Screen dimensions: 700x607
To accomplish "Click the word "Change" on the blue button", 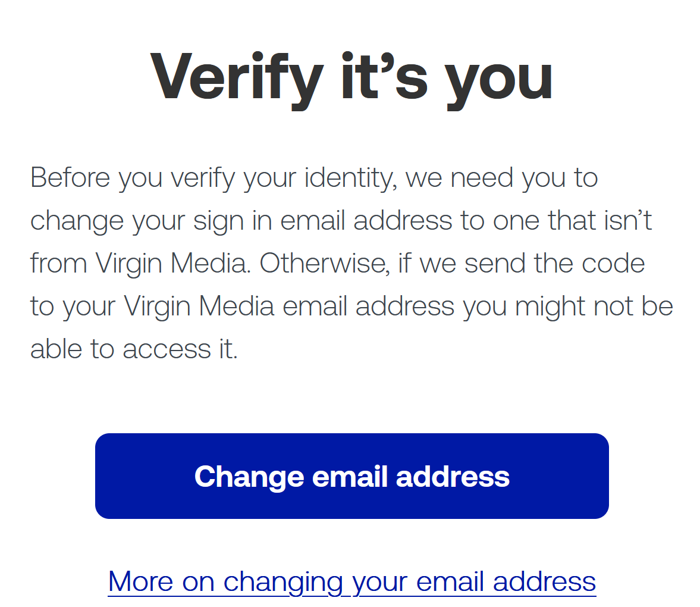I will [x=249, y=477].
